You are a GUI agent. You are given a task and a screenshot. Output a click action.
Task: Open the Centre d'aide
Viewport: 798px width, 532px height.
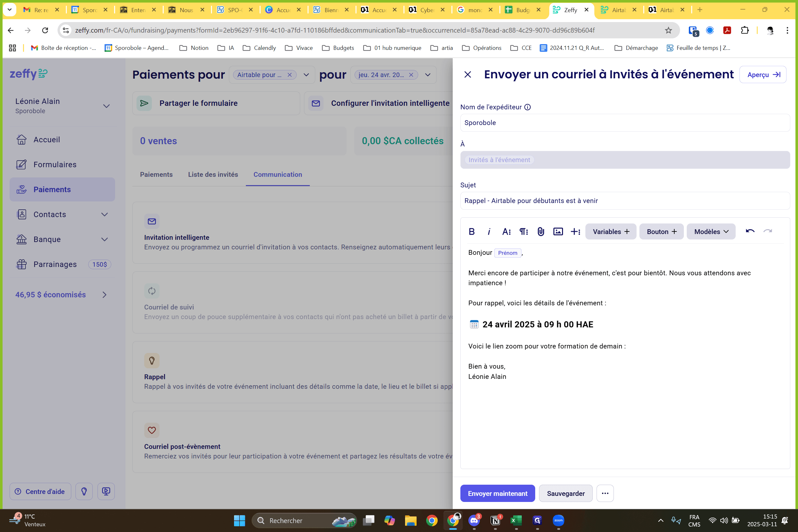pos(40,491)
